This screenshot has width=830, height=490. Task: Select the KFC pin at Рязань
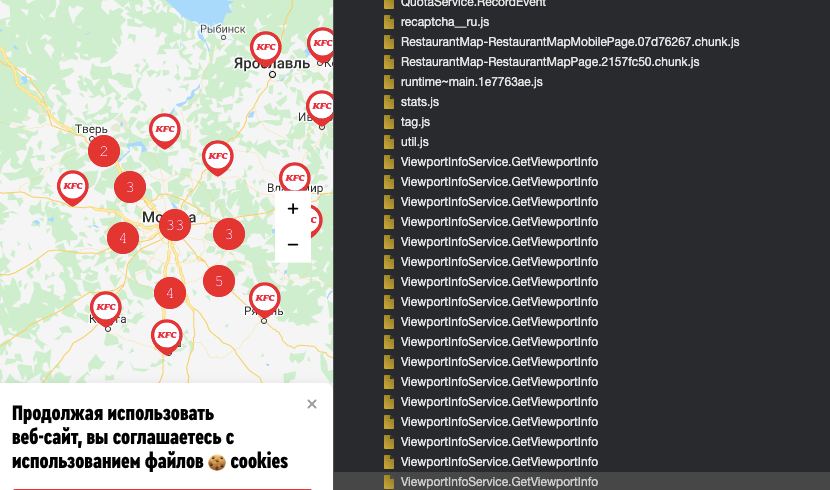(265, 299)
